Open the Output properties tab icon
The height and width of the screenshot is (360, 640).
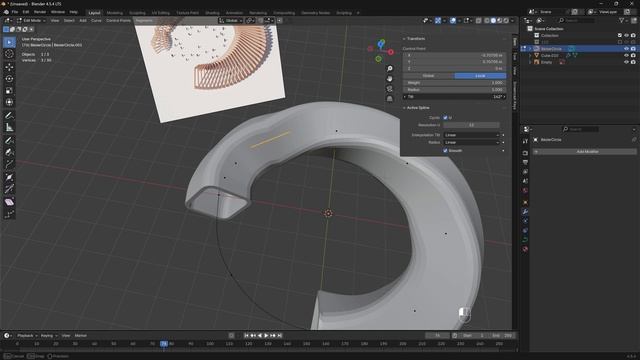tap(525, 162)
